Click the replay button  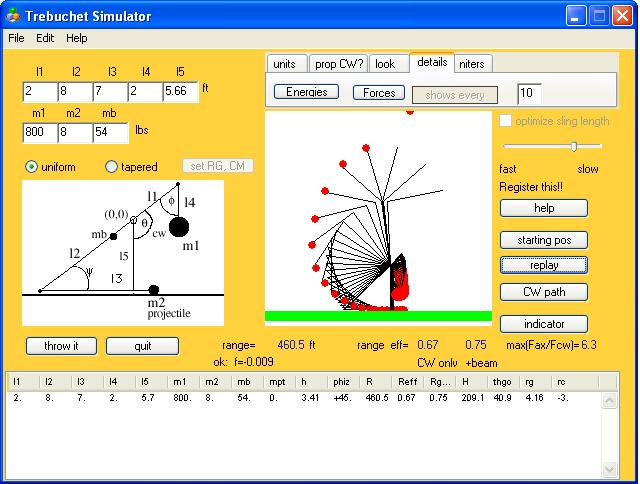[544, 266]
